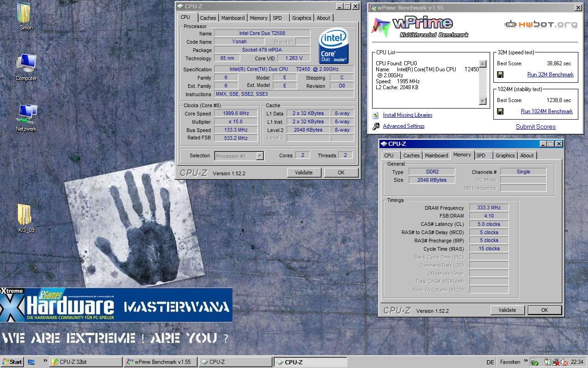
Task: Switch to wPrime Benchmark taskbar item
Action: point(160,362)
